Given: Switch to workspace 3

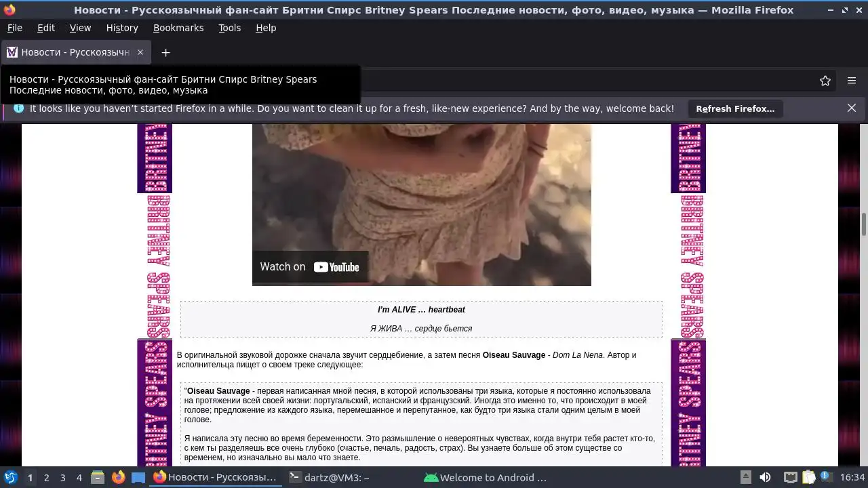Looking at the screenshot, I should click(x=62, y=477).
